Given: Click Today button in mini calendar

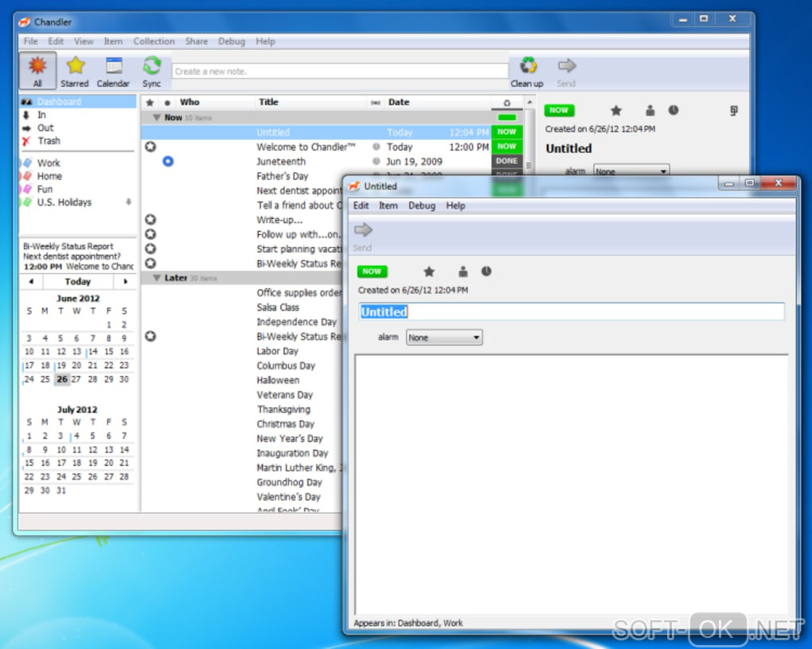Looking at the screenshot, I should tap(78, 281).
